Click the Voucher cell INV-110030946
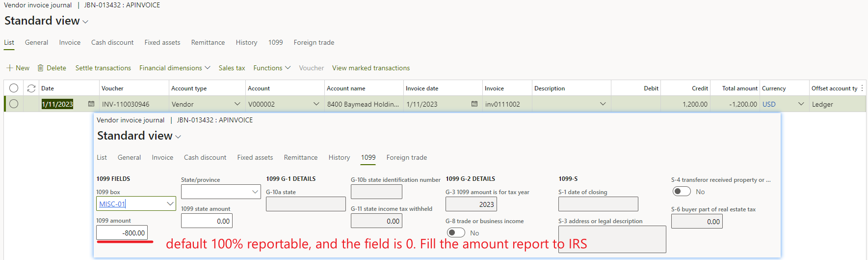 tap(134, 104)
